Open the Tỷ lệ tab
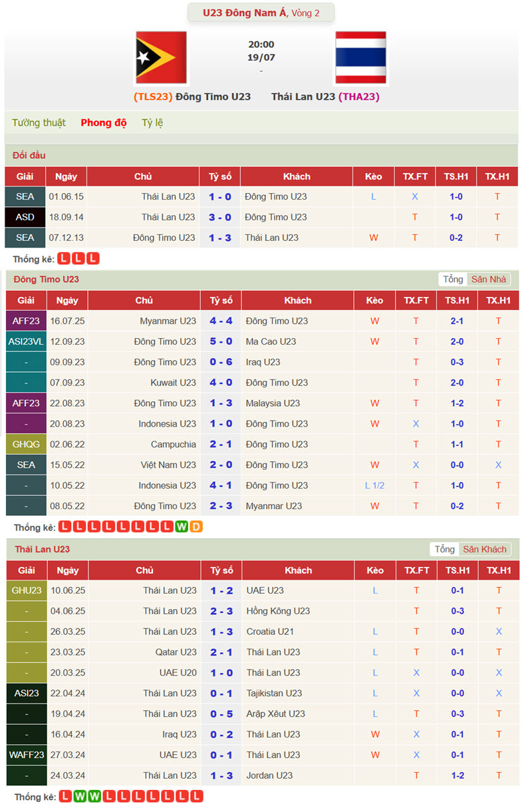Screen dimensions: 532x804 tap(152, 122)
